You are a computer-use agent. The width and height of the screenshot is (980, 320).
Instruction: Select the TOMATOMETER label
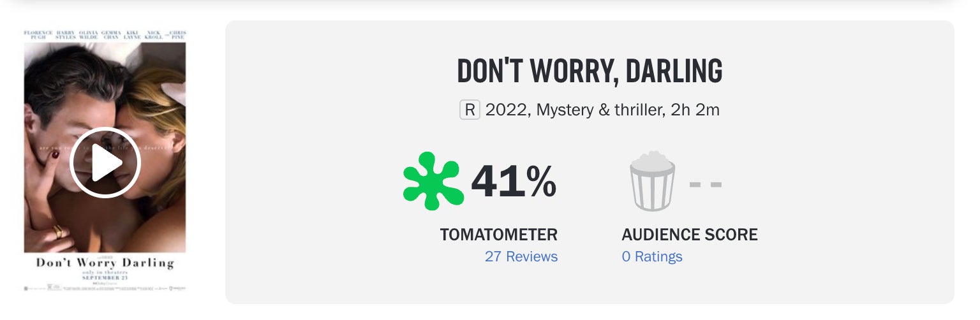[498, 235]
